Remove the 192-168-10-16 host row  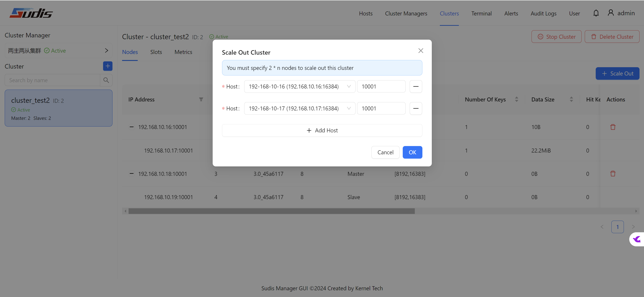416,86
